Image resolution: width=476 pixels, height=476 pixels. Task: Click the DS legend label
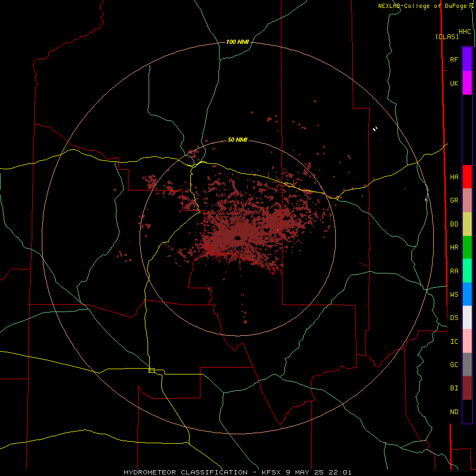pyautogui.click(x=454, y=318)
